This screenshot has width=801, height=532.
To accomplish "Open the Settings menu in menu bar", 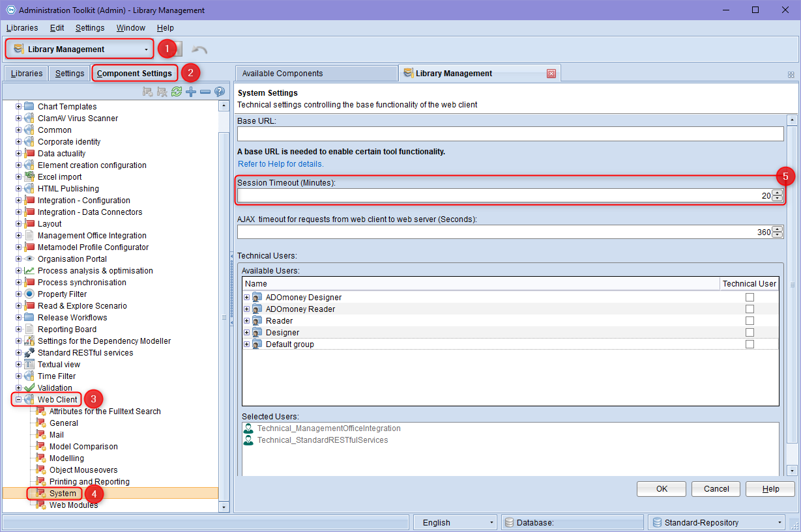I will [90, 28].
